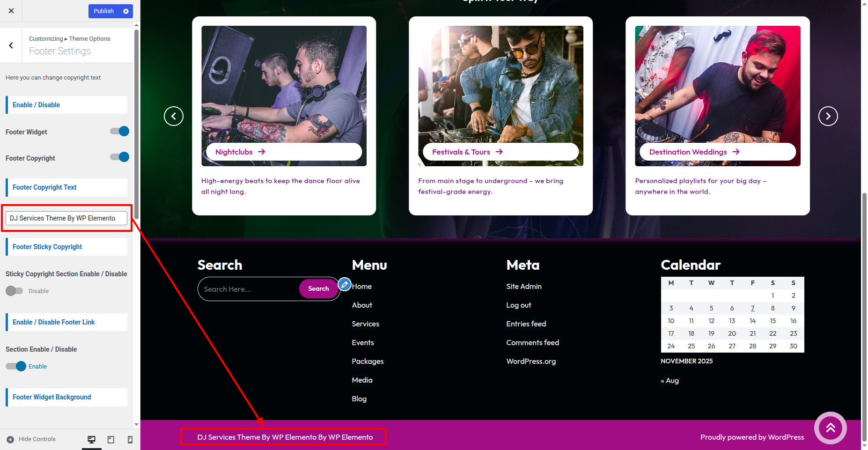Open the Services footer menu link
The width and height of the screenshot is (868, 450).
(x=366, y=324)
